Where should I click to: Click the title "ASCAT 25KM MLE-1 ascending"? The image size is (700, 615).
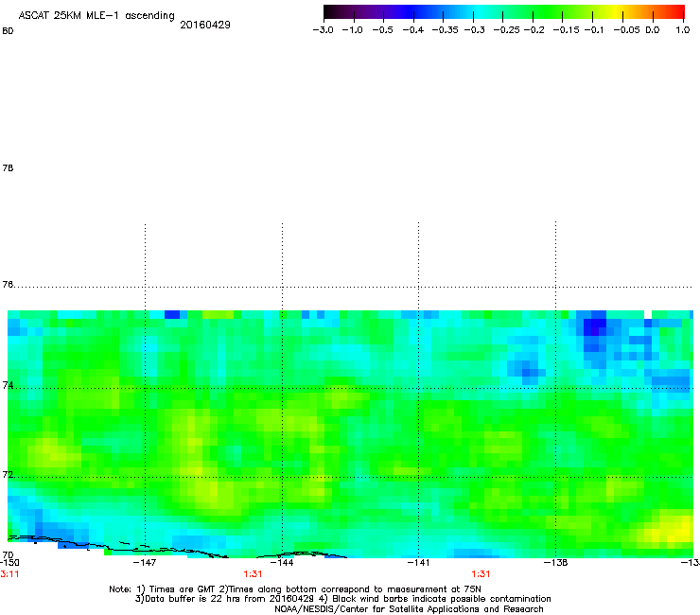(96, 16)
